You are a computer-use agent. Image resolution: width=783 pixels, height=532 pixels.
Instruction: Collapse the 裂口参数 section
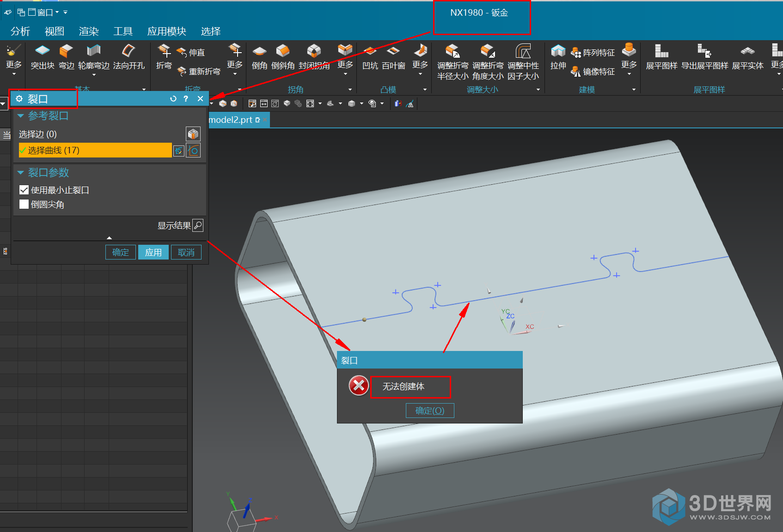(20, 173)
